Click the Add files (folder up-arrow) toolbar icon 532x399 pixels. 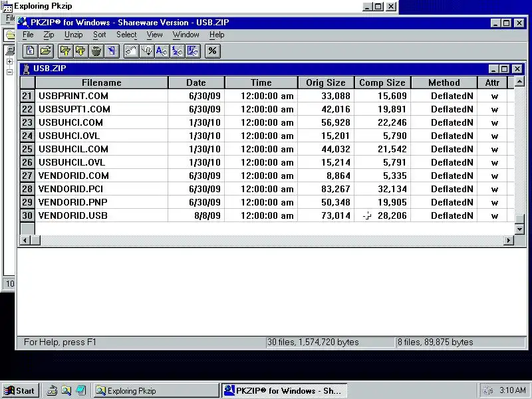coord(65,51)
